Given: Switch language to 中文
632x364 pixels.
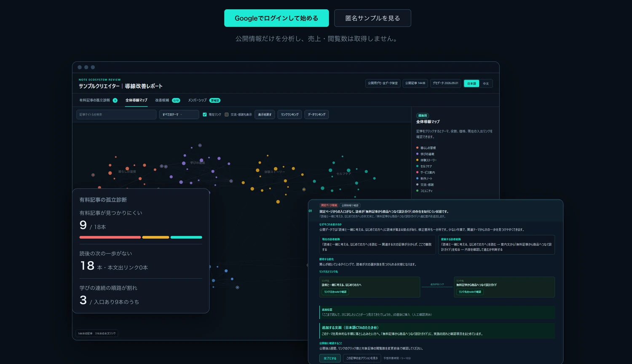Looking at the screenshot, I should [486, 83].
